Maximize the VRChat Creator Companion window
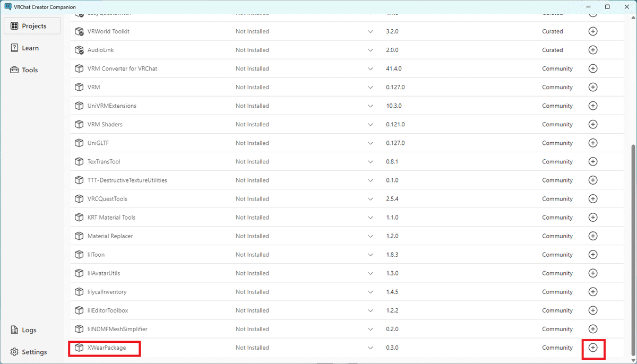 click(607, 7)
